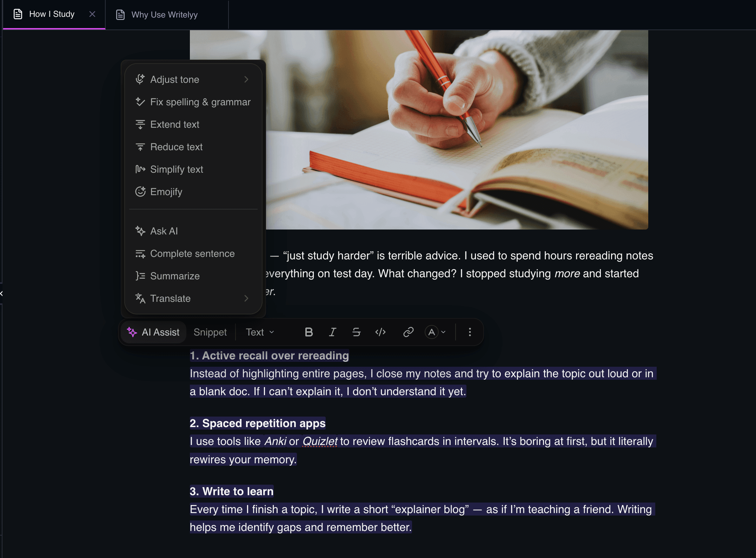Expand the Translate submenu arrow

[246, 299]
